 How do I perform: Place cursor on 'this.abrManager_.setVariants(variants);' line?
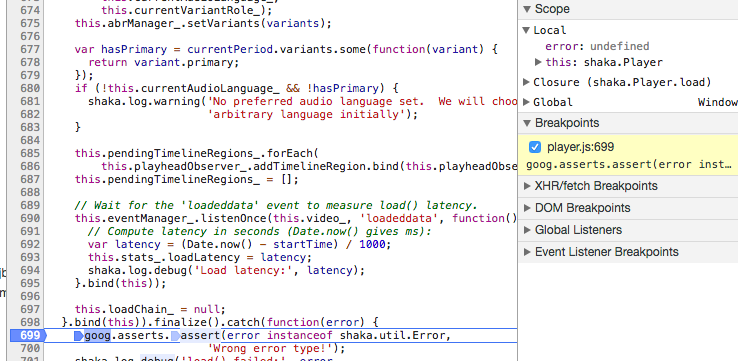(x=203, y=23)
